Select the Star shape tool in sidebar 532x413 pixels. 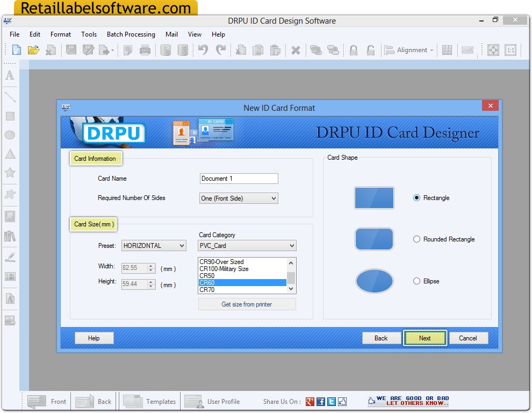pyautogui.click(x=10, y=173)
